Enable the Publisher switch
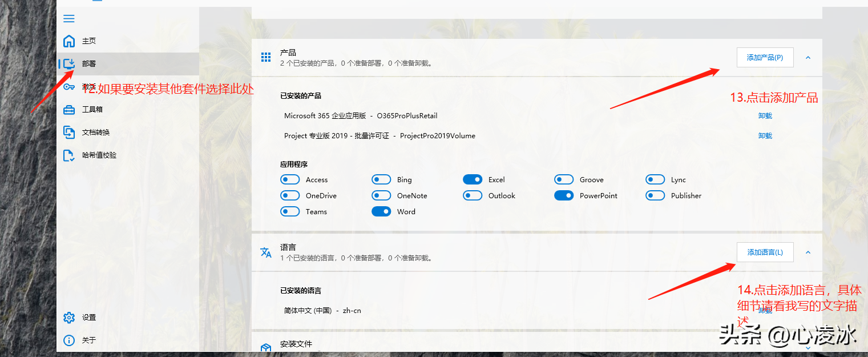 [655, 196]
